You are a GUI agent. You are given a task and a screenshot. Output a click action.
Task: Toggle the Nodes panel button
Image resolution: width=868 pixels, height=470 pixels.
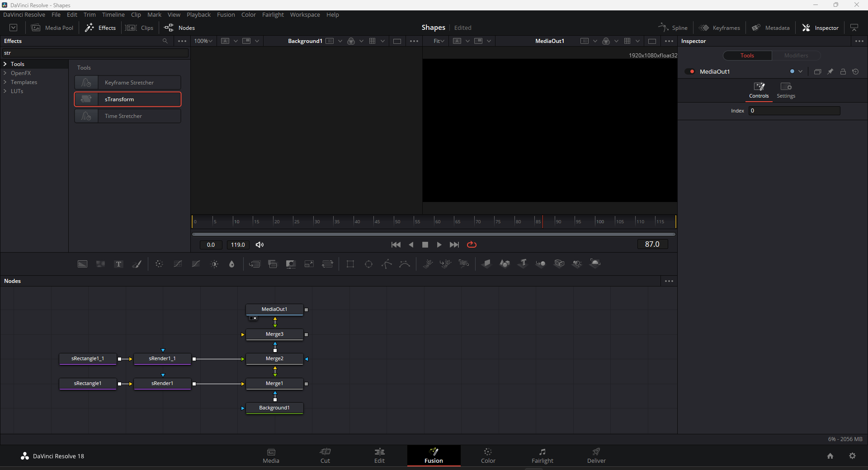(179, 28)
